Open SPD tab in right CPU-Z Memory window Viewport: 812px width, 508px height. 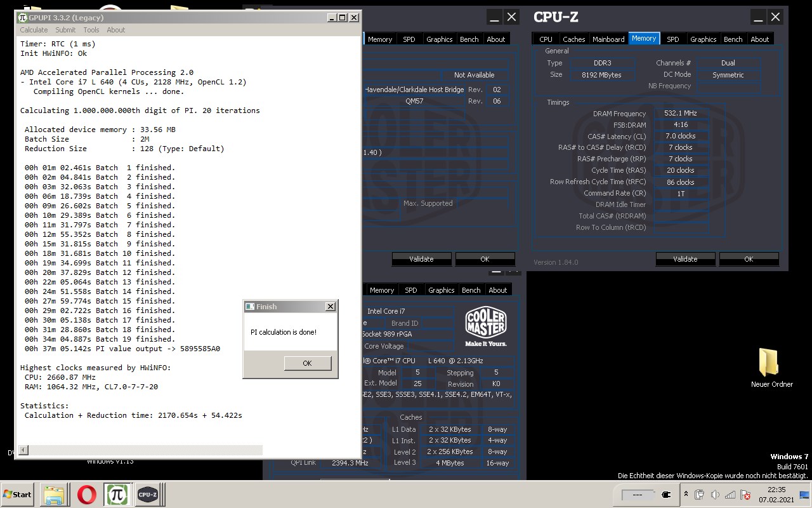point(673,39)
